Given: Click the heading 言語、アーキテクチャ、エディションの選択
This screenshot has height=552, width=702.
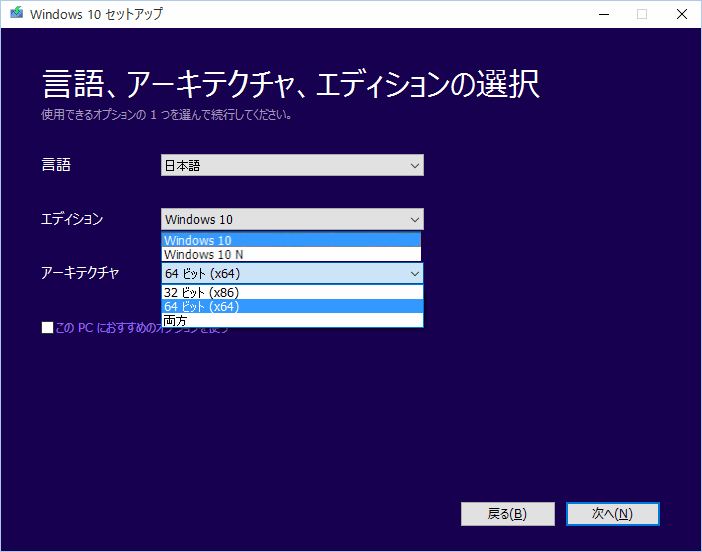Looking at the screenshot, I should 291,84.
